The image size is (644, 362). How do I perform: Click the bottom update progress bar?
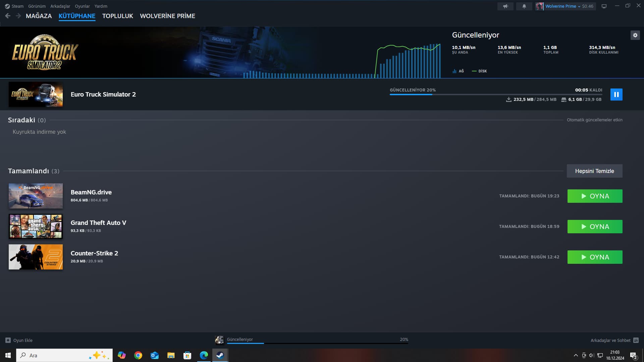click(317, 343)
